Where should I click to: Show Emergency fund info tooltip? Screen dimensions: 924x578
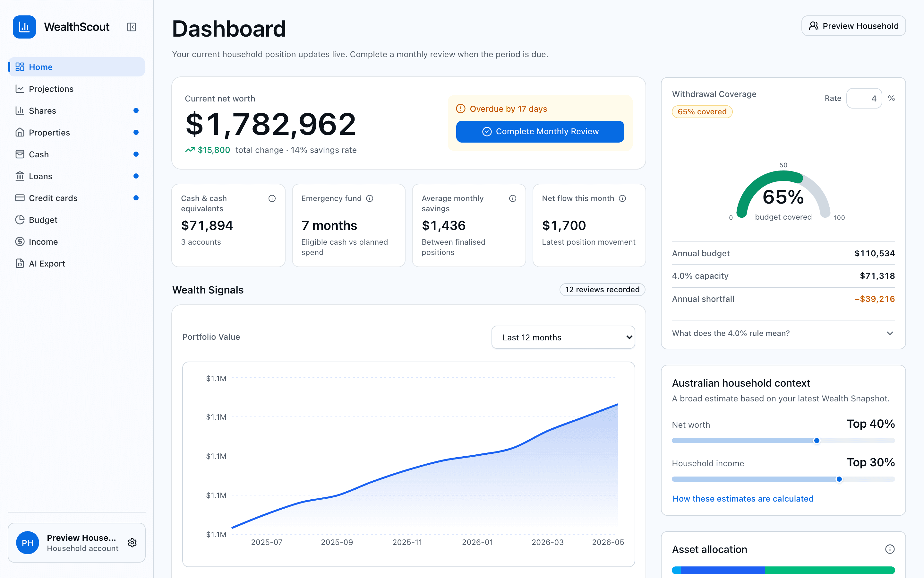(370, 198)
